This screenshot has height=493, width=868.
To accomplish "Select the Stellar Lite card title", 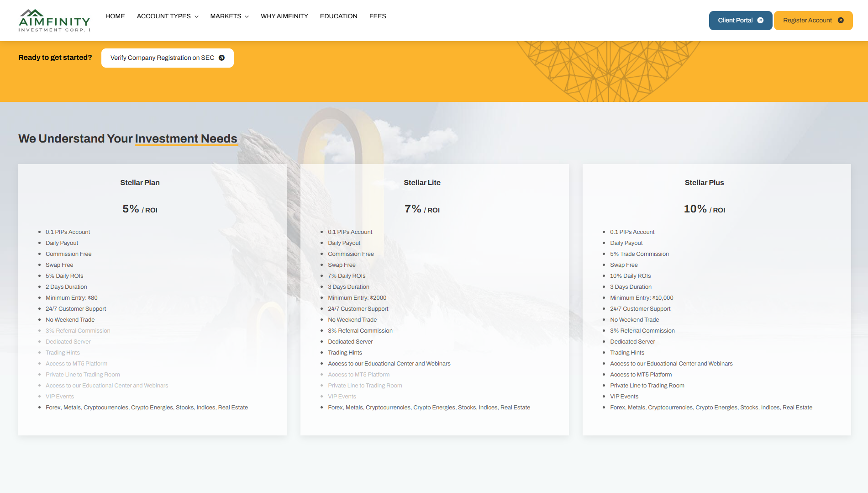I will [422, 183].
